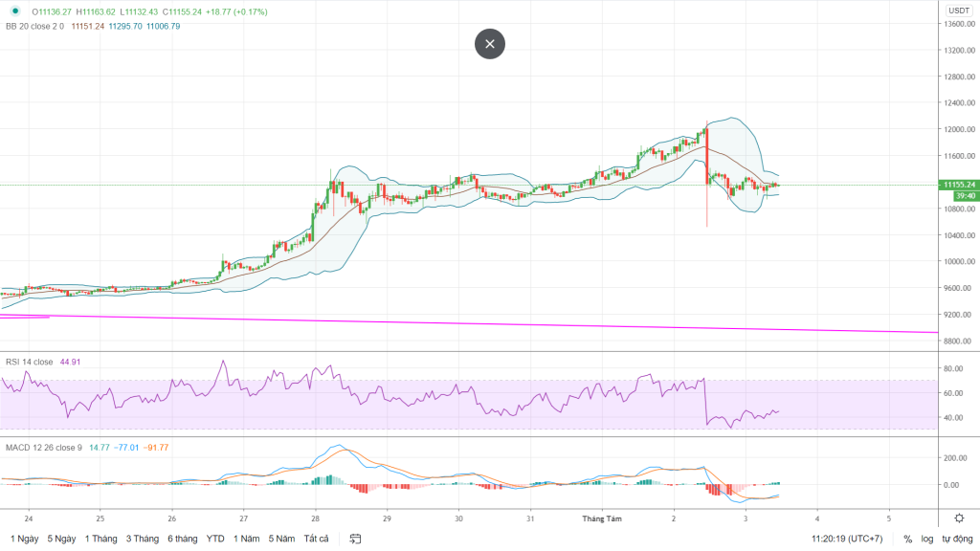Click the market status dot icon
The width and height of the screenshot is (980, 551).
click(13, 12)
